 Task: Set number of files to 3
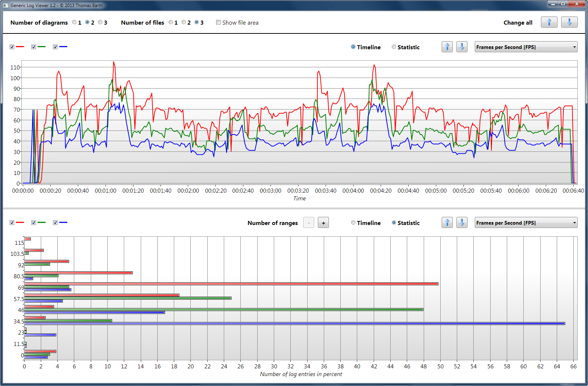[197, 22]
